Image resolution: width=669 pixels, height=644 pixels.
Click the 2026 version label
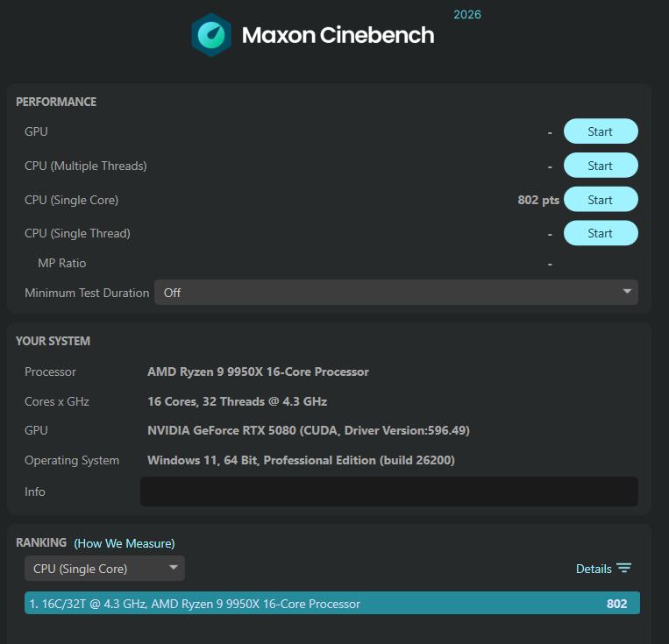pyautogui.click(x=467, y=15)
